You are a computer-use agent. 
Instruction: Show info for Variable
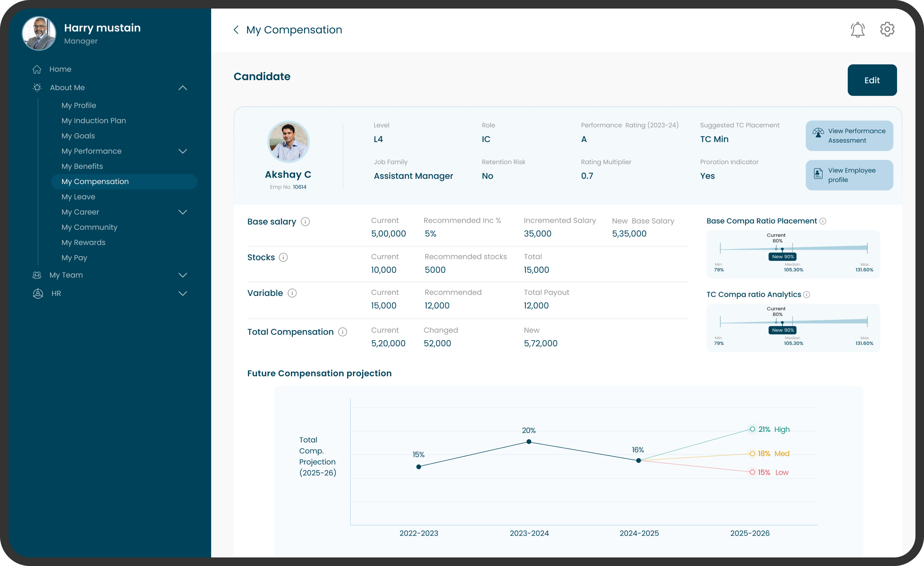(x=292, y=293)
